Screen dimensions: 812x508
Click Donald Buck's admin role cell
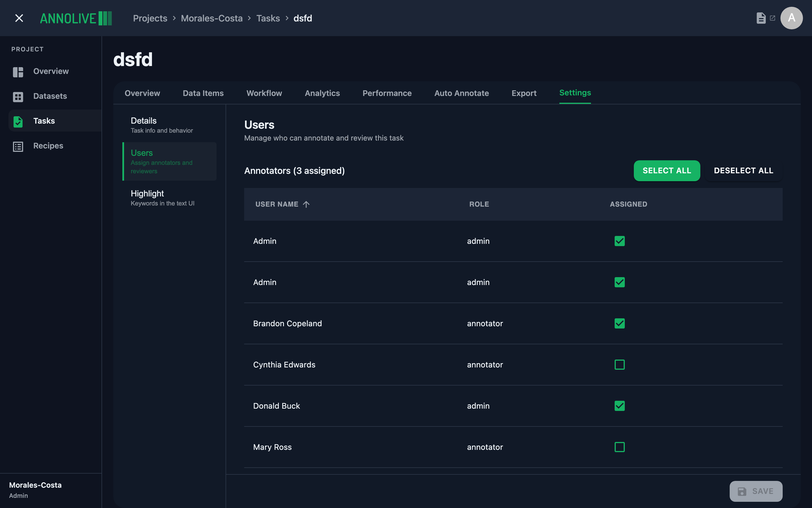coord(478,406)
